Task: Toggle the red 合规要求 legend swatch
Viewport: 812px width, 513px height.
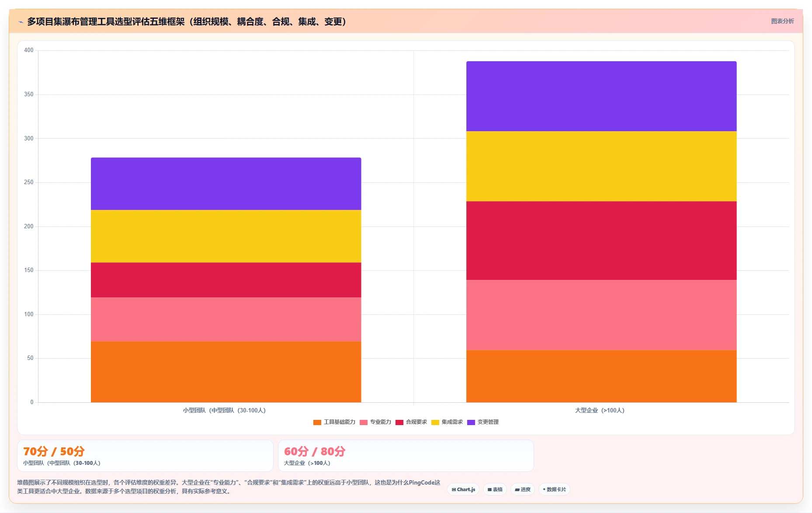Action: click(399, 422)
